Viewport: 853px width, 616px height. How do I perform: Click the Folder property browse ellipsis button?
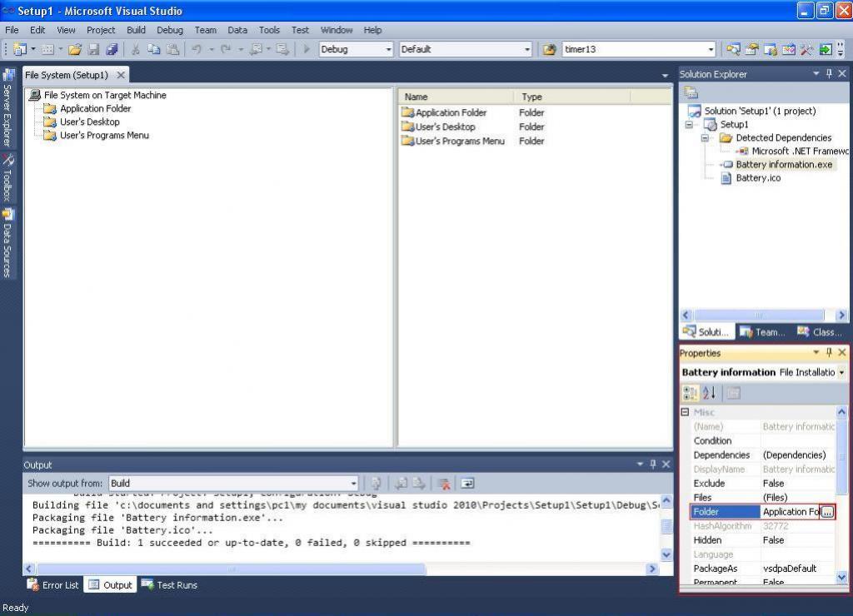click(x=827, y=512)
